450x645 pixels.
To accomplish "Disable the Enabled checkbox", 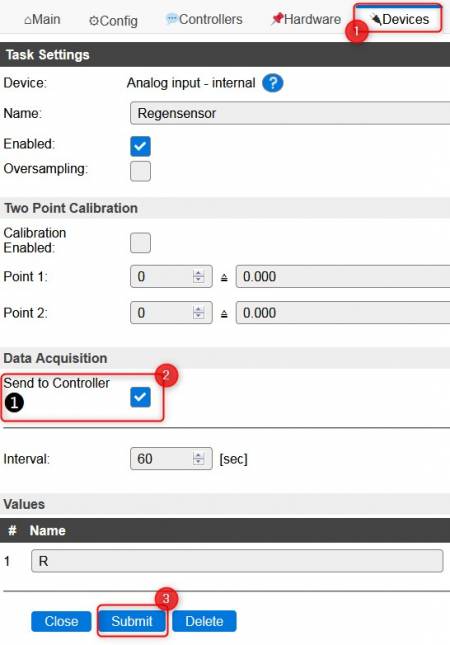I will 140,146.
